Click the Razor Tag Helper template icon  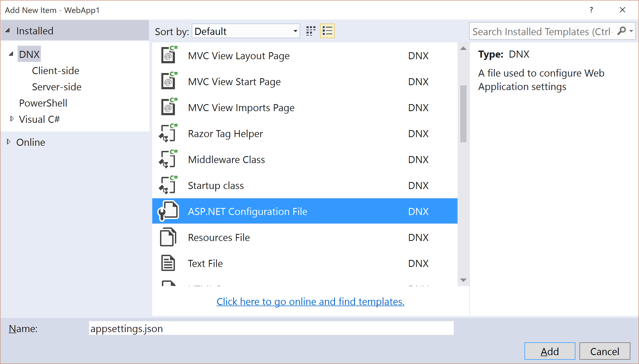(x=168, y=133)
